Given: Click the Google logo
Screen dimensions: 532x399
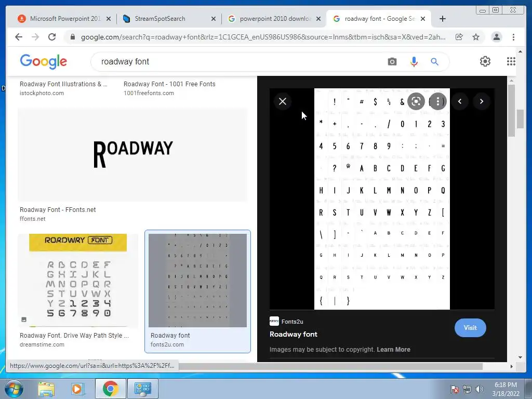Looking at the screenshot, I should click(44, 61).
